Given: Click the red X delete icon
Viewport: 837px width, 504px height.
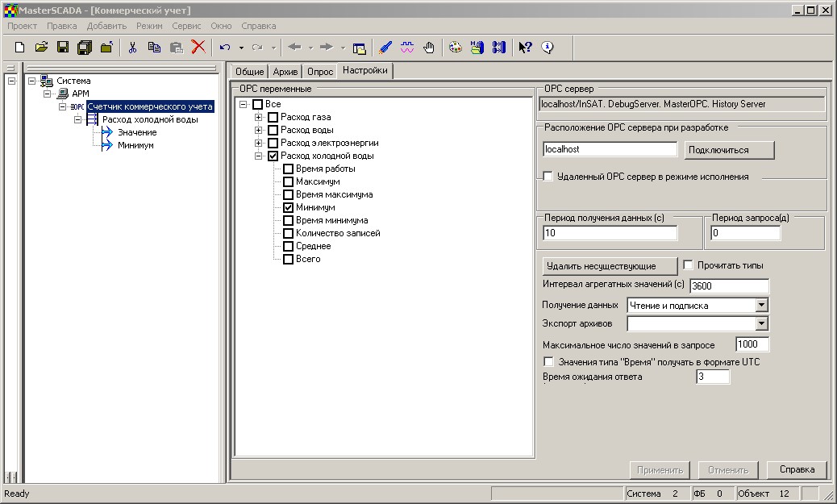Looking at the screenshot, I should [198, 47].
